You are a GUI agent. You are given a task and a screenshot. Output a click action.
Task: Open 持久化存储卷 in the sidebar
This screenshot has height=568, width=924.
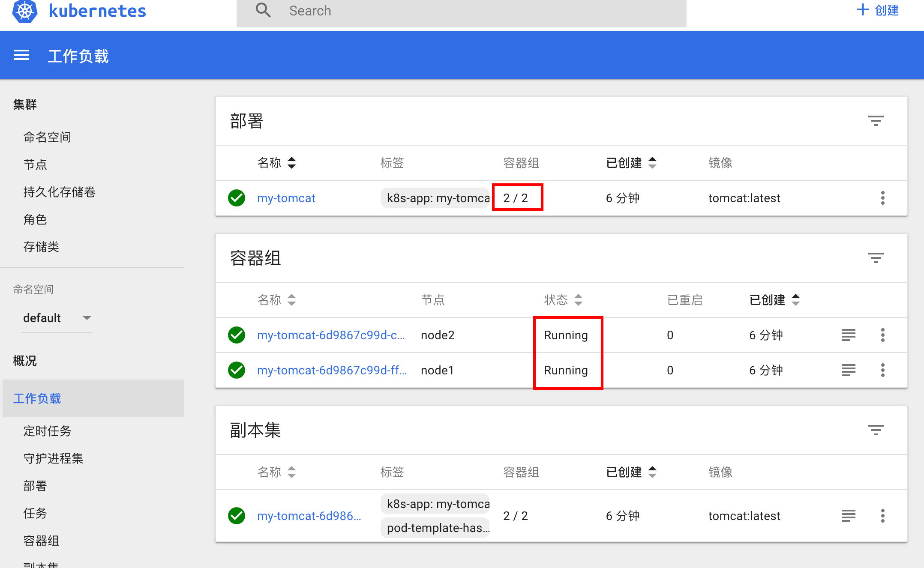click(x=59, y=192)
